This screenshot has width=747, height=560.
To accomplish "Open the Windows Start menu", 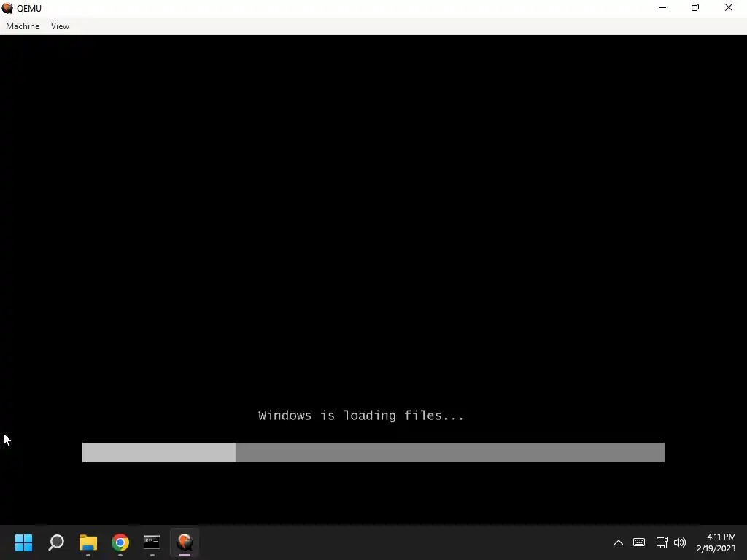I will (23, 542).
